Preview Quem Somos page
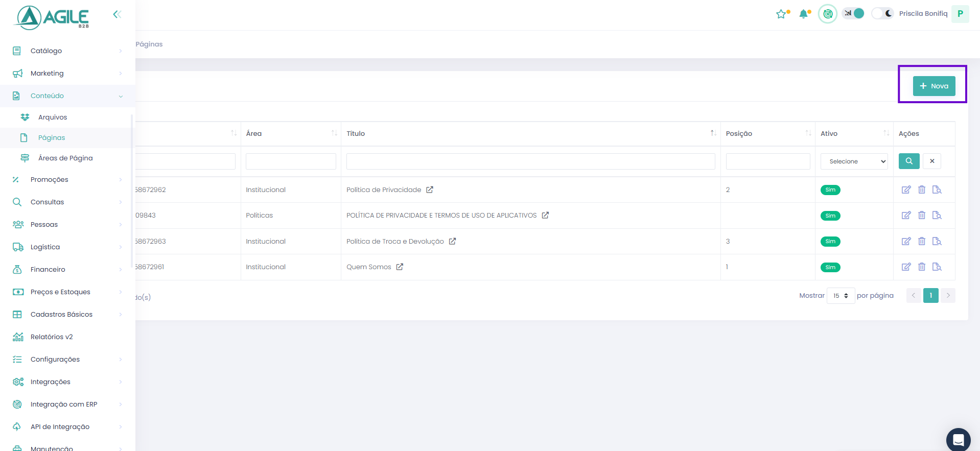The image size is (980, 451). point(937,267)
